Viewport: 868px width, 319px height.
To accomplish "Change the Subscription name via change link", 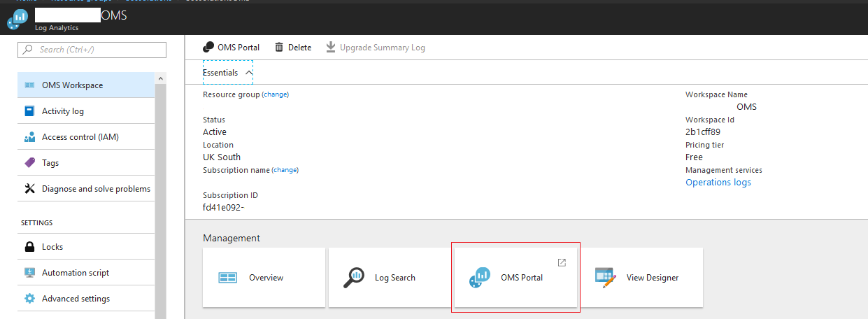I will (x=285, y=170).
